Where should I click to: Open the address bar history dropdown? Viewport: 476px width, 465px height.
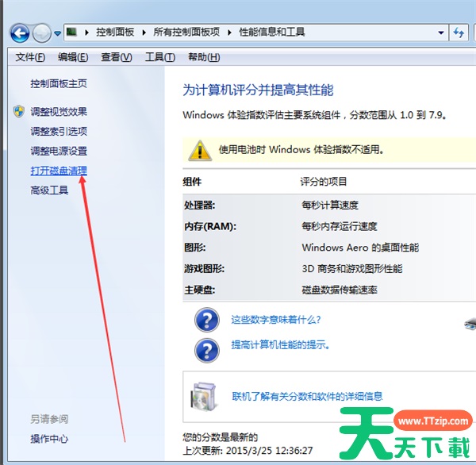point(441,33)
